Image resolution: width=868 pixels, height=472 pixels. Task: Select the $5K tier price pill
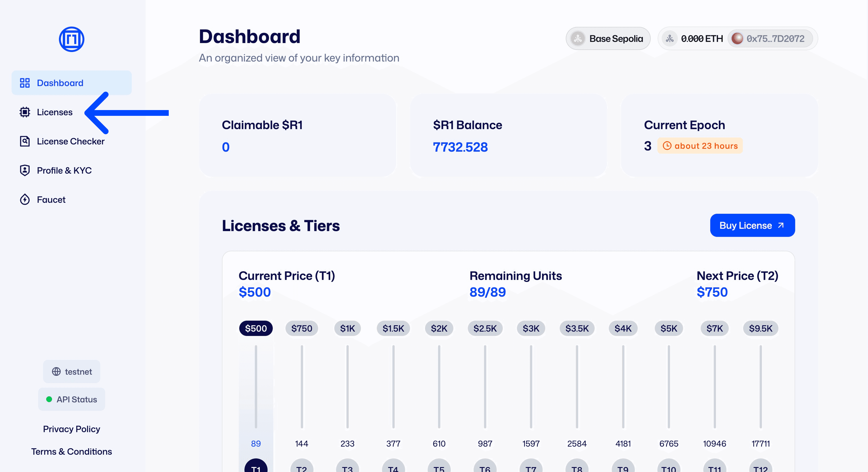click(x=669, y=328)
